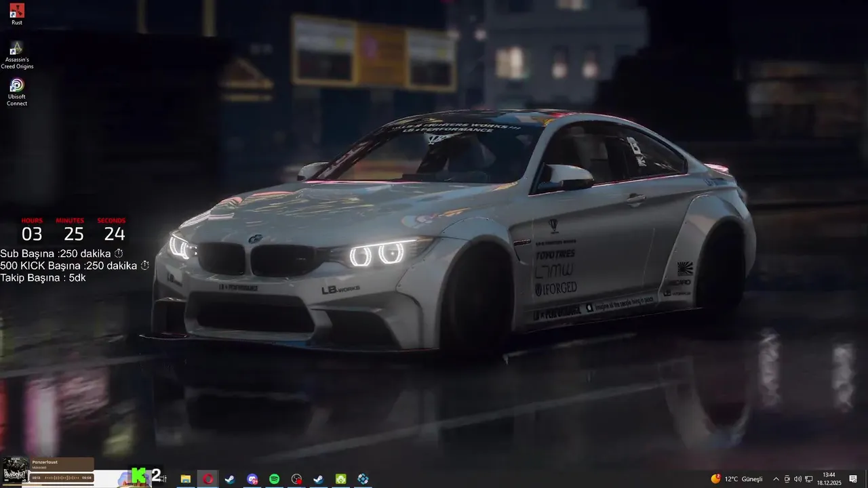Open the round red-dot recorder taskbar icon
The width and height of the screenshot is (868, 488).
(296, 479)
